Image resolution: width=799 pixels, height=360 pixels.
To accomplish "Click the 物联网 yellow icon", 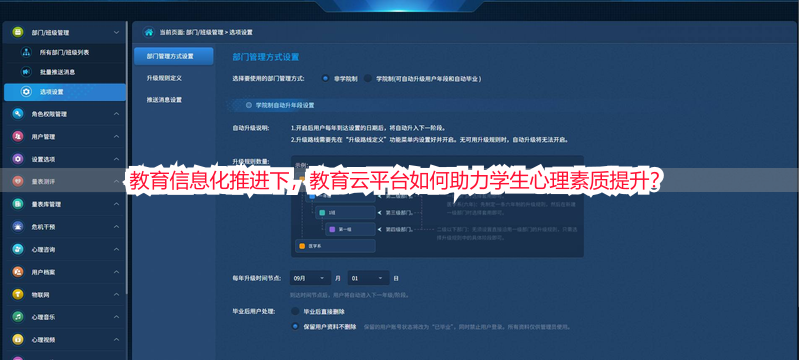I will coord(18,294).
